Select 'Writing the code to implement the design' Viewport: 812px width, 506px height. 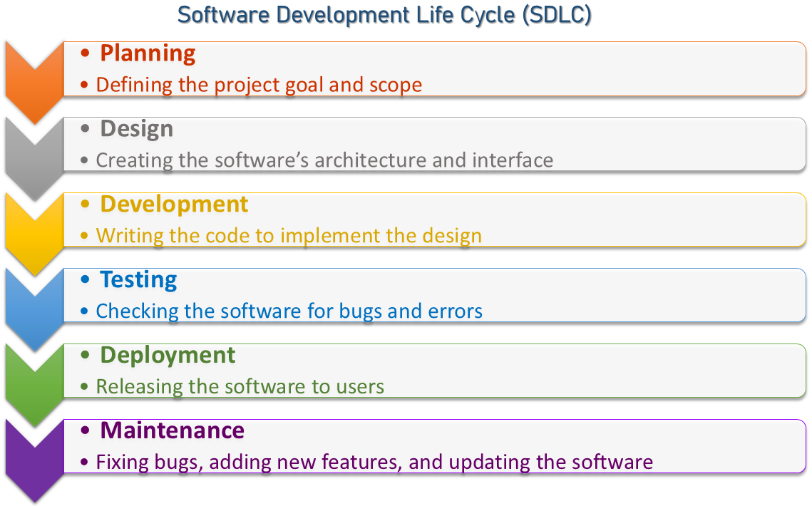289,236
